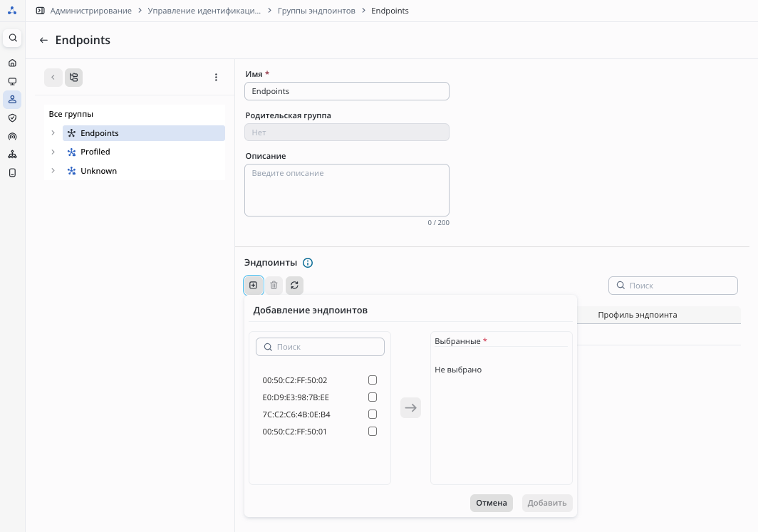Select the E0:D9:E3:98:7B:EE checkbox
Screen dimensions: 758x532
(x=372, y=397)
